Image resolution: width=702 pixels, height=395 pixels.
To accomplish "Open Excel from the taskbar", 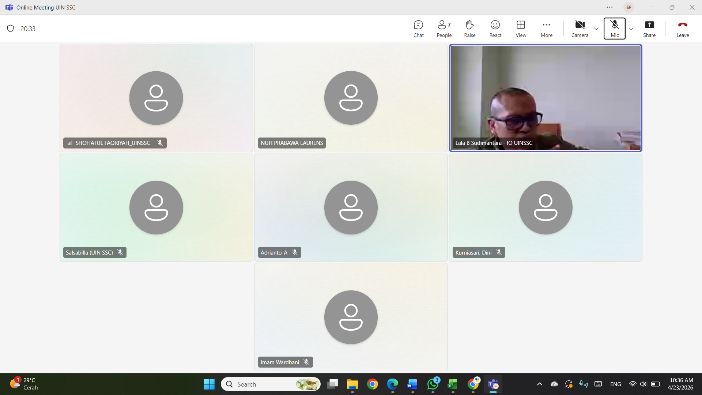I will tap(453, 384).
